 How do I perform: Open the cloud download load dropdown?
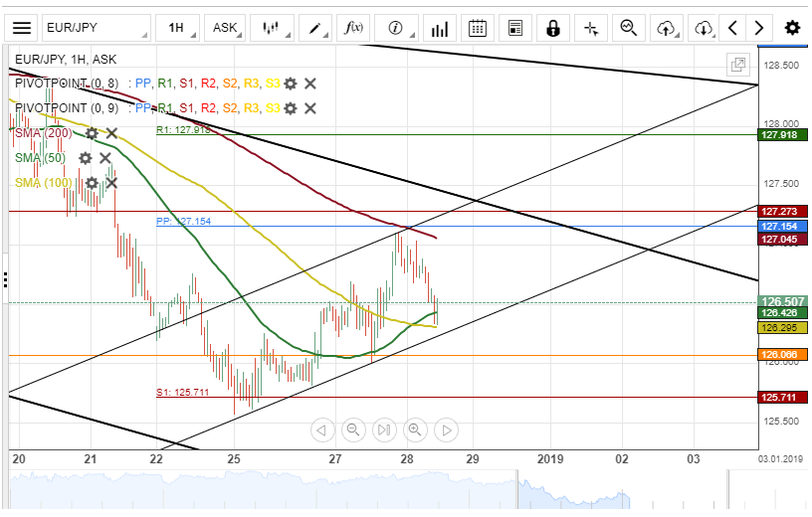[704, 28]
